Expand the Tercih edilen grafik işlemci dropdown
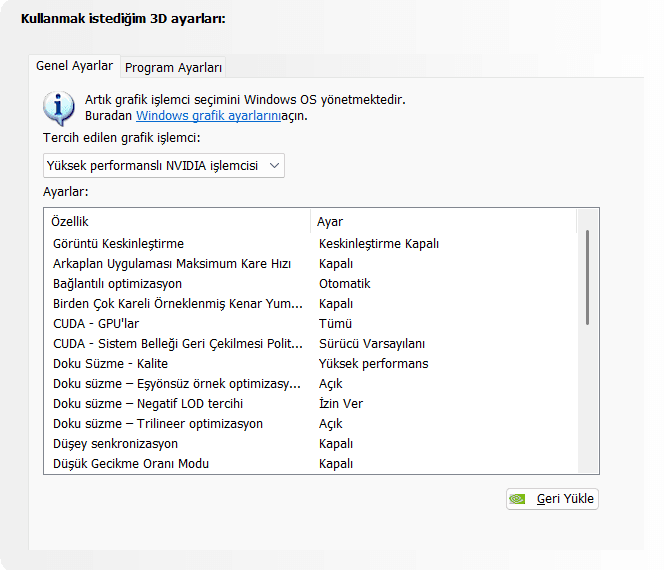This screenshot has width=664, height=570. (163, 166)
